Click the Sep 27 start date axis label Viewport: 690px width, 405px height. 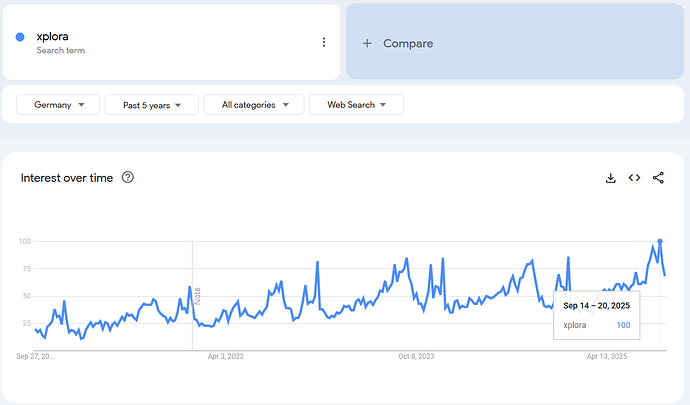point(36,356)
